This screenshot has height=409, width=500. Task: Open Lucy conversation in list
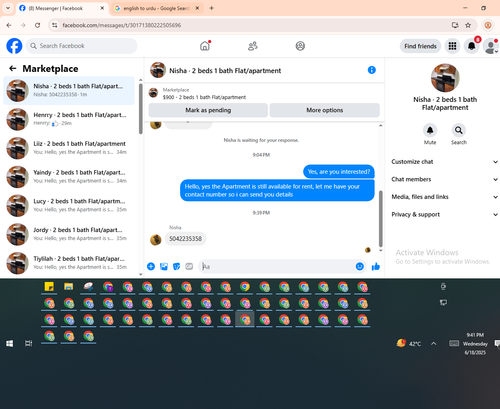(x=69, y=205)
